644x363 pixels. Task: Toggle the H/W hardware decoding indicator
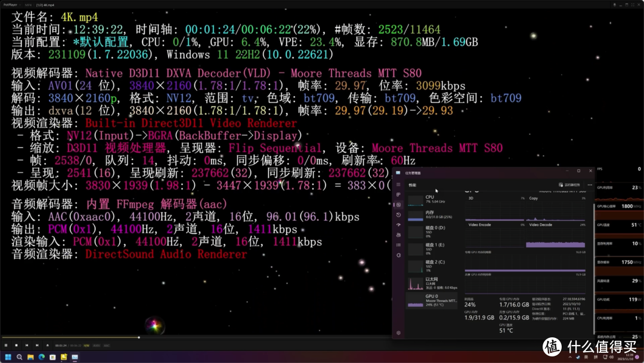86,346
